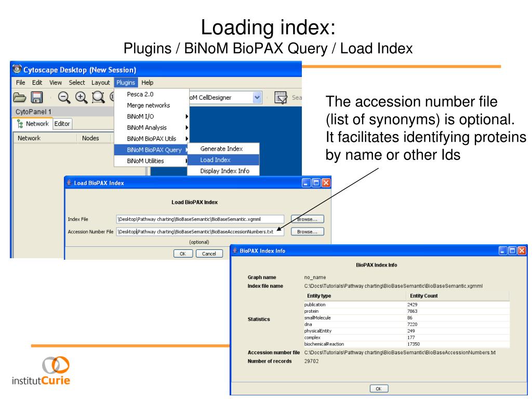
Task: Open the File menu
Action: pyautogui.click(x=20, y=83)
